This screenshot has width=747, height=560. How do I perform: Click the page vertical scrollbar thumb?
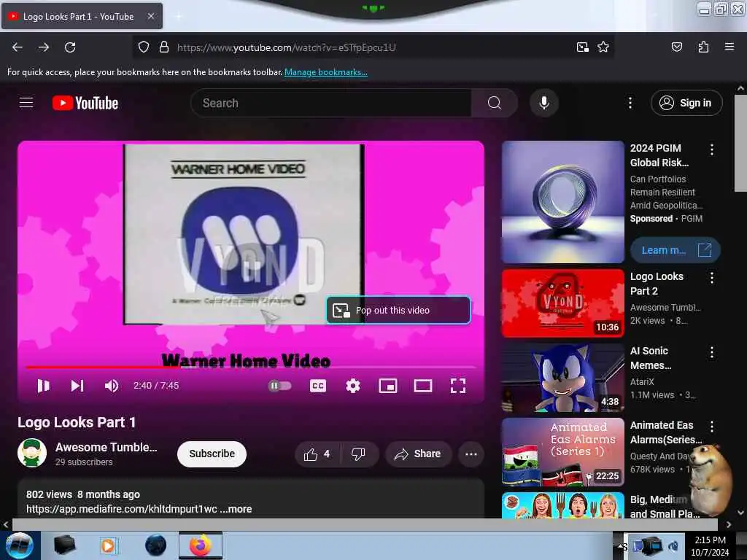(740, 144)
